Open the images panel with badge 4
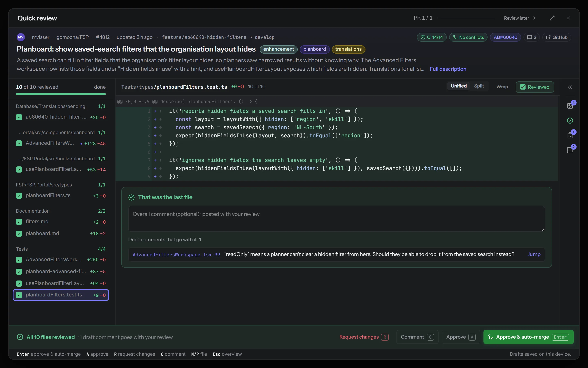 570,106
